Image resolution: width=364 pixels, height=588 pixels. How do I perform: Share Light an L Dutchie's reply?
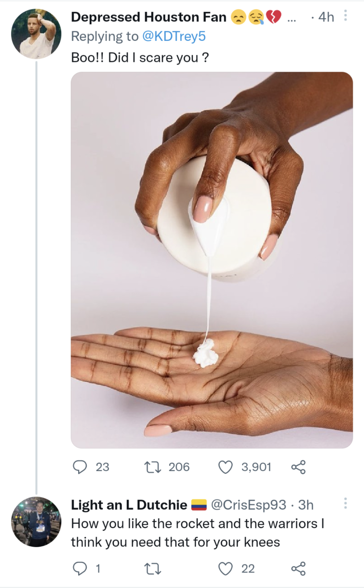click(298, 569)
